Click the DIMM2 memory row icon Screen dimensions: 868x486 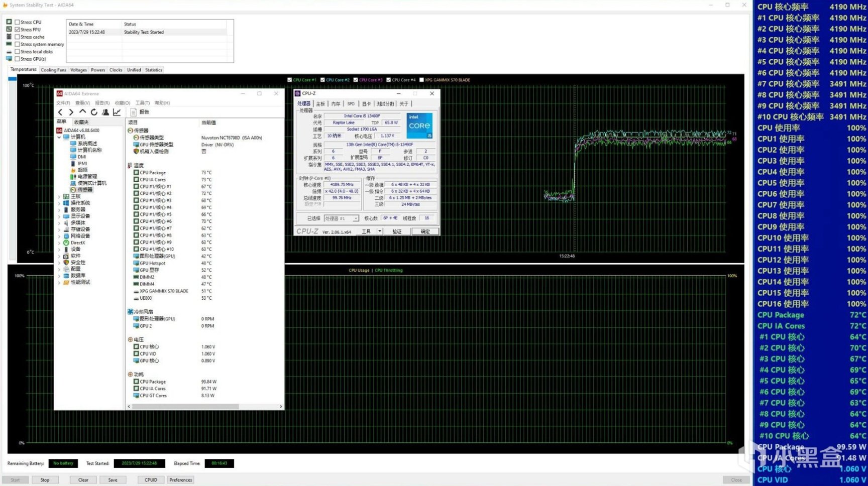coord(136,277)
